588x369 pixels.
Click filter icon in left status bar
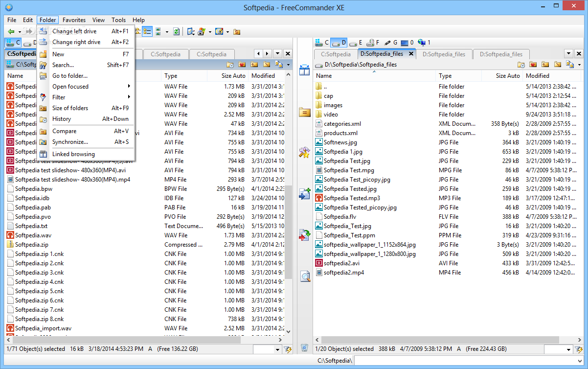(288, 349)
